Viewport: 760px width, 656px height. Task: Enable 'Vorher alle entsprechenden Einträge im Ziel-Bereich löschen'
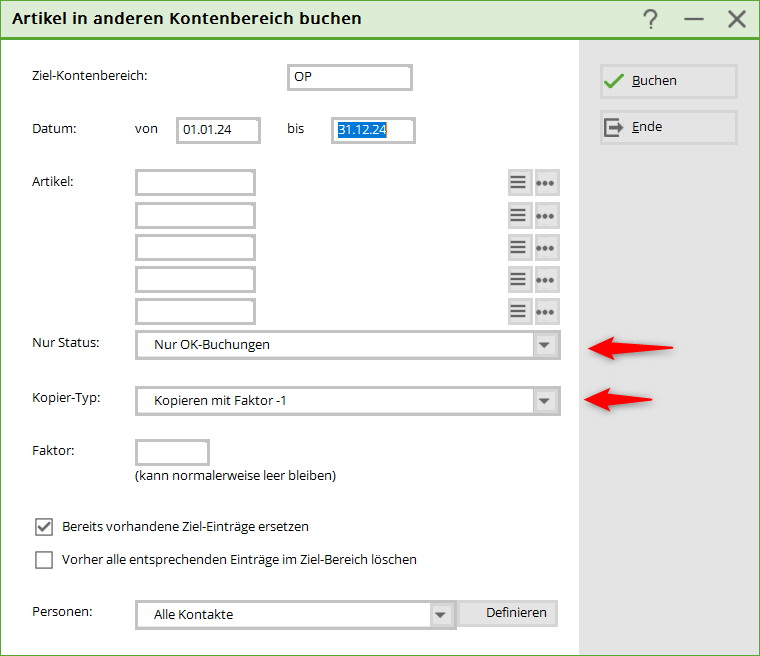pyautogui.click(x=44, y=560)
